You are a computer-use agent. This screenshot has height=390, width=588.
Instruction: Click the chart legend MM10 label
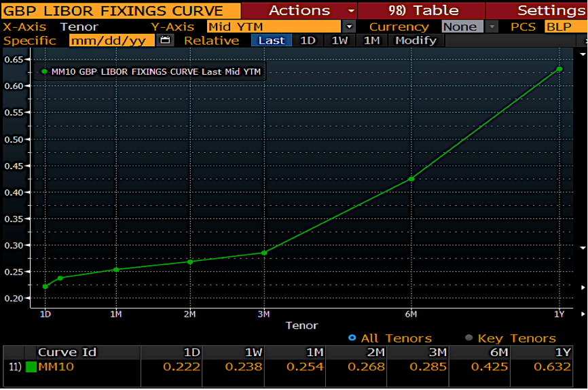(156, 72)
